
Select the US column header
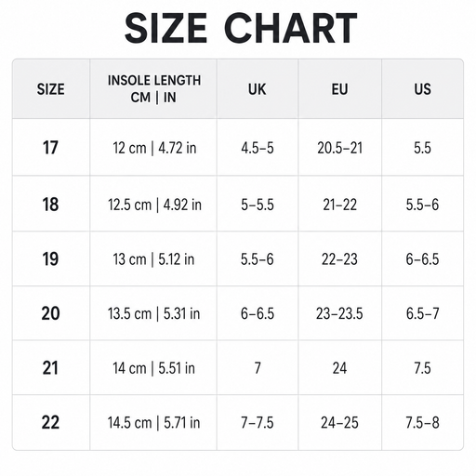422,89
